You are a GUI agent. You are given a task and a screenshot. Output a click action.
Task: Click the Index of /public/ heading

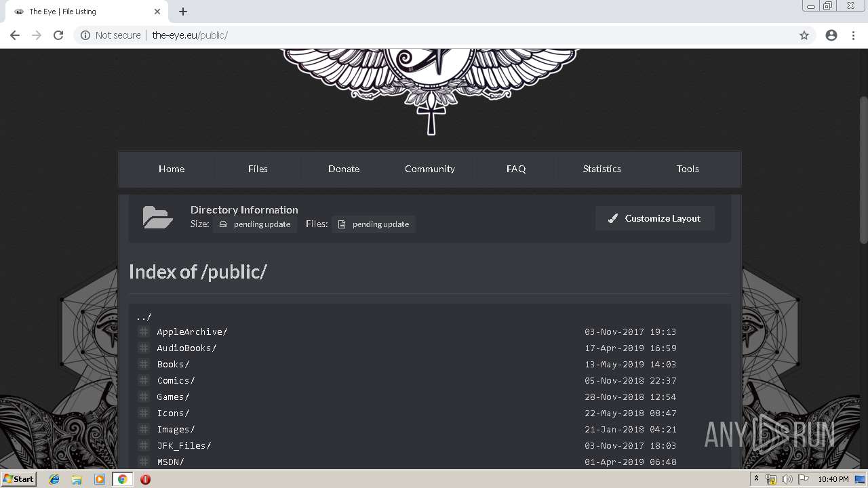[x=198, y=272]
